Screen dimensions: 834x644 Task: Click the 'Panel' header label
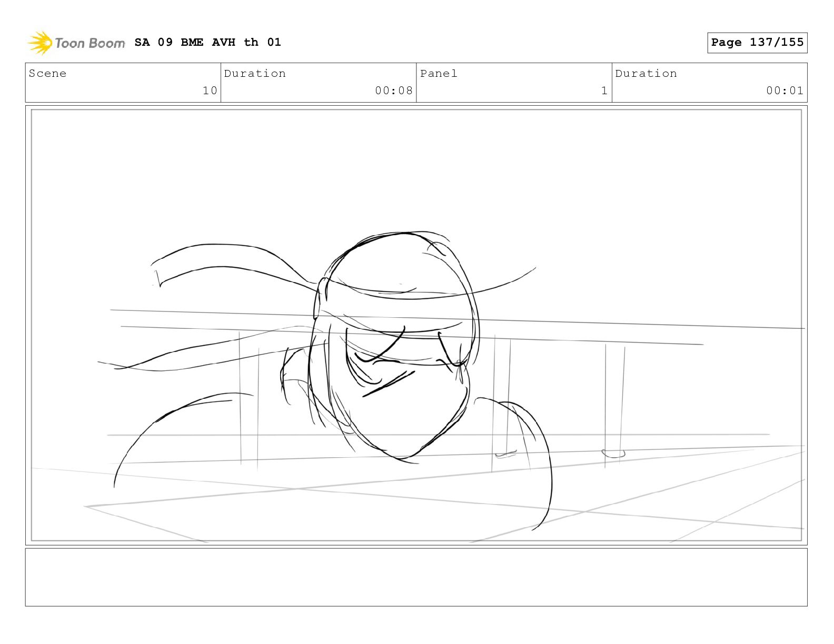pos(439,73)
